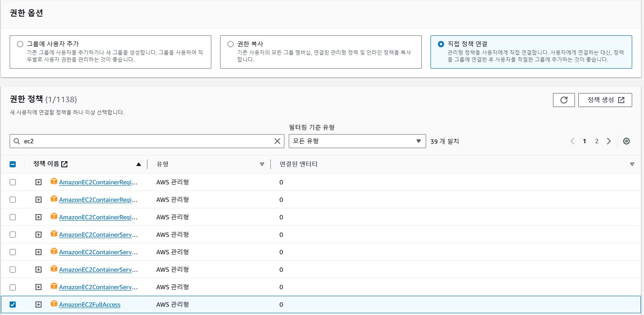This screenshot has width=644, height=315.
Task: Click the ascending sort arrow of 정책 이름
Action: click(139, 164)
